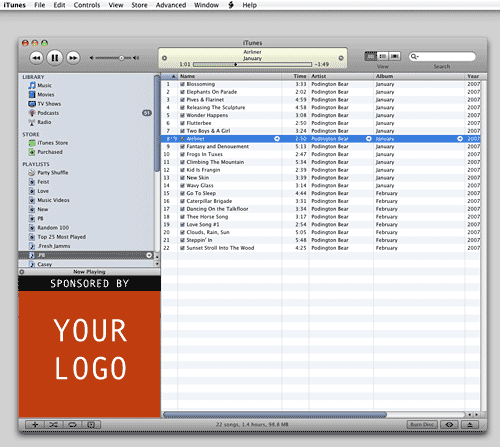Open the Scripts menu icon
The width and height of the screenshot is (500, 447).
(231, 5)
